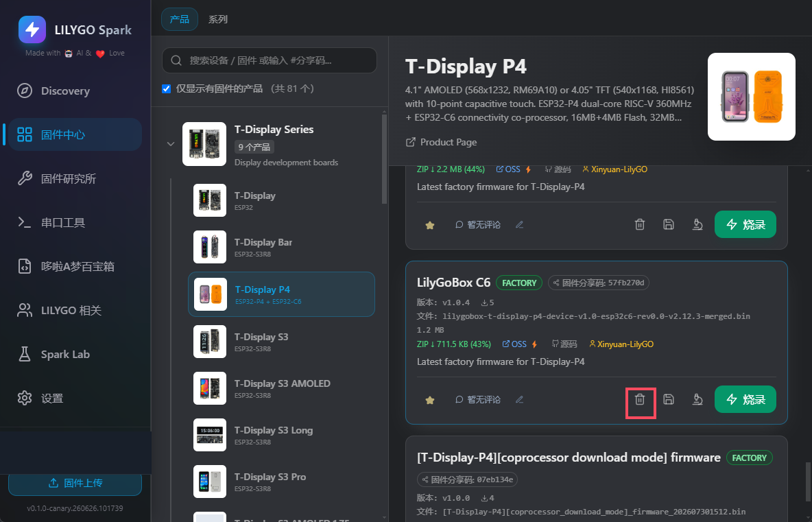
Task: Open 暂无评论 comments on LilyGoBox C6
Action: 478,399
